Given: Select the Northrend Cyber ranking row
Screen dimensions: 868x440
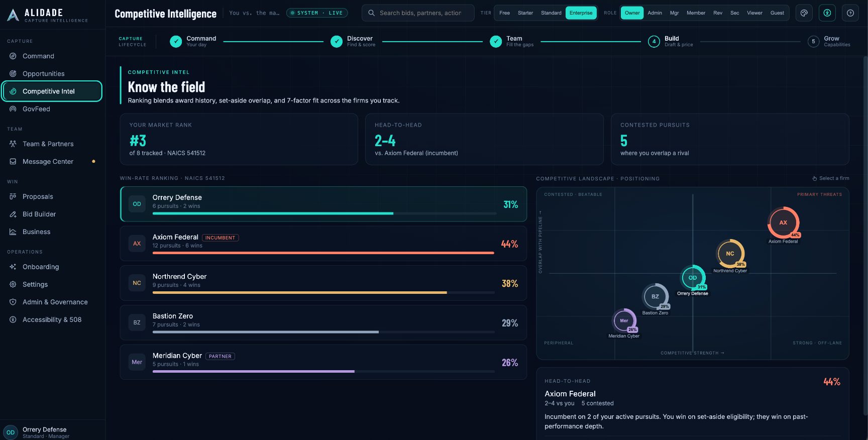Looking at the screenshot, I should [x=323, y=283].
